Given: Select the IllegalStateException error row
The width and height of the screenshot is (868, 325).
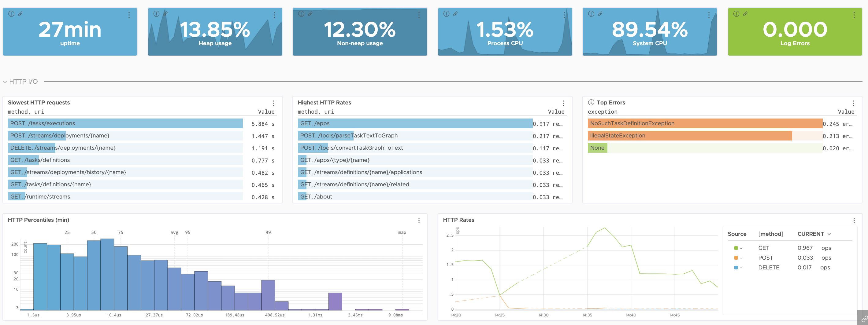Looking at the screenshot, I should tap(722, 136).
